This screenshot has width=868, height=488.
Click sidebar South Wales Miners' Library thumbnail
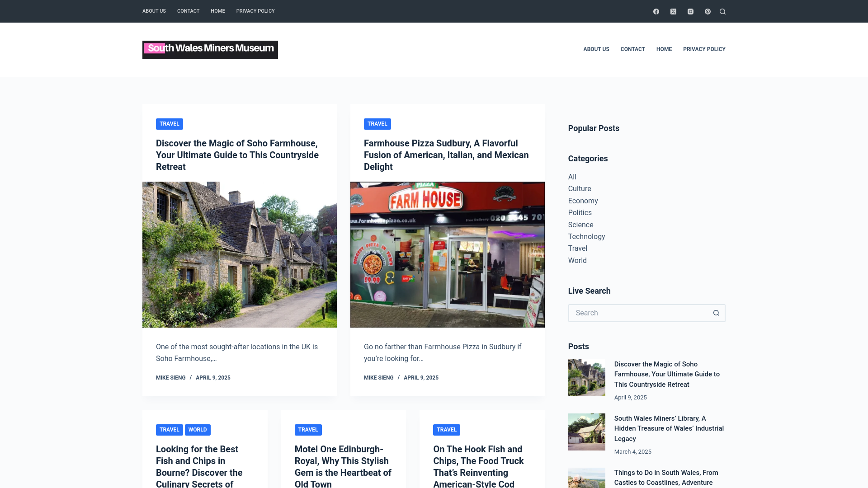coord(587,432)
